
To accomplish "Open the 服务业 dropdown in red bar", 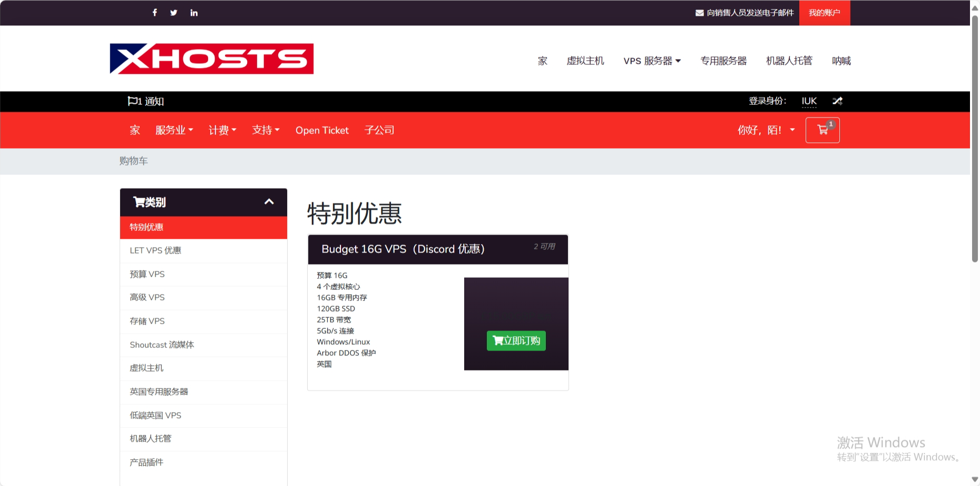I will click(x=174, y=130).
